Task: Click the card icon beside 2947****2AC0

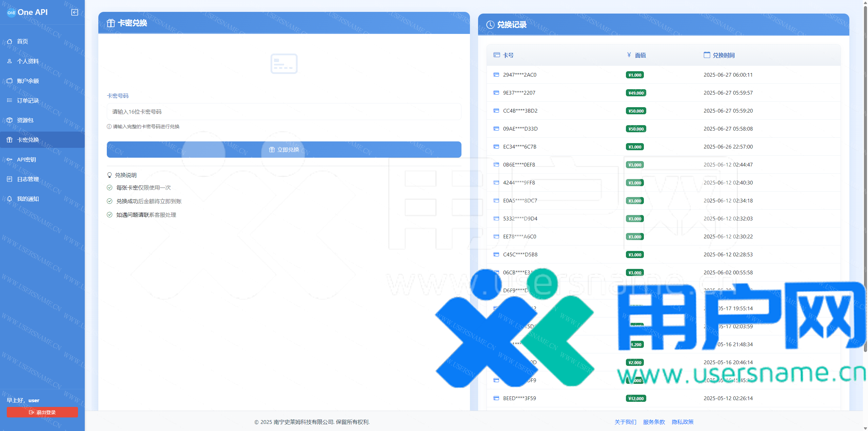Action: point(496,75)
